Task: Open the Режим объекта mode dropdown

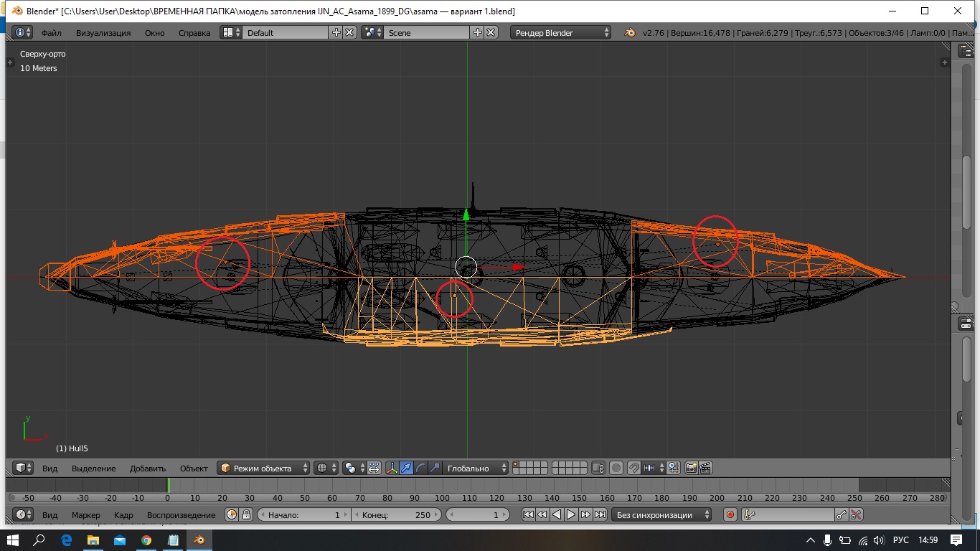Action: click(264, 468)
